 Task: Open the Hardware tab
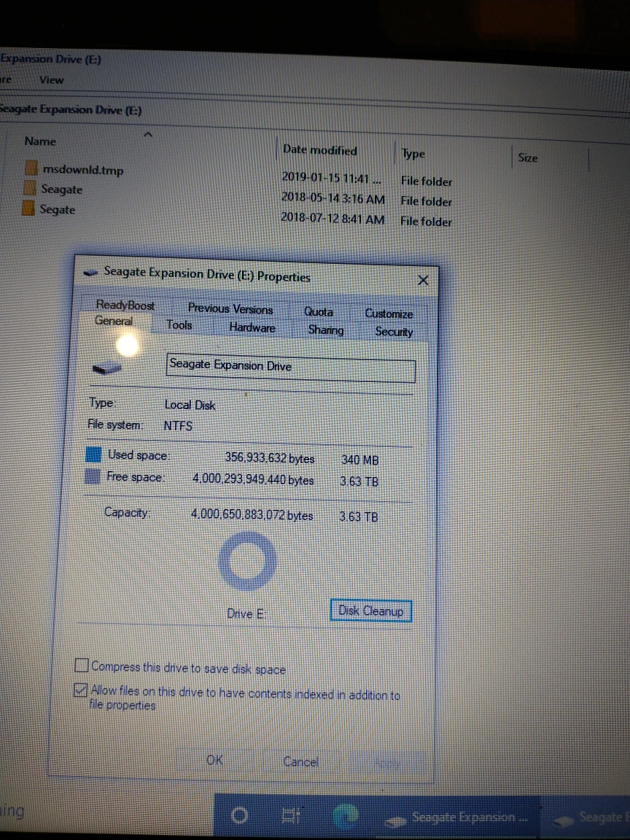click(x=252, y=327)
